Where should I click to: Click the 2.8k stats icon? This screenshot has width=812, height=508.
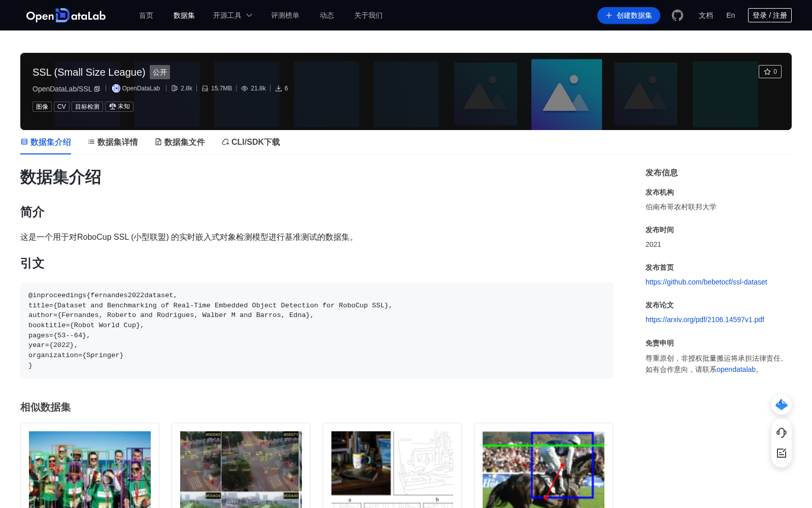click(x=175, y=88)
